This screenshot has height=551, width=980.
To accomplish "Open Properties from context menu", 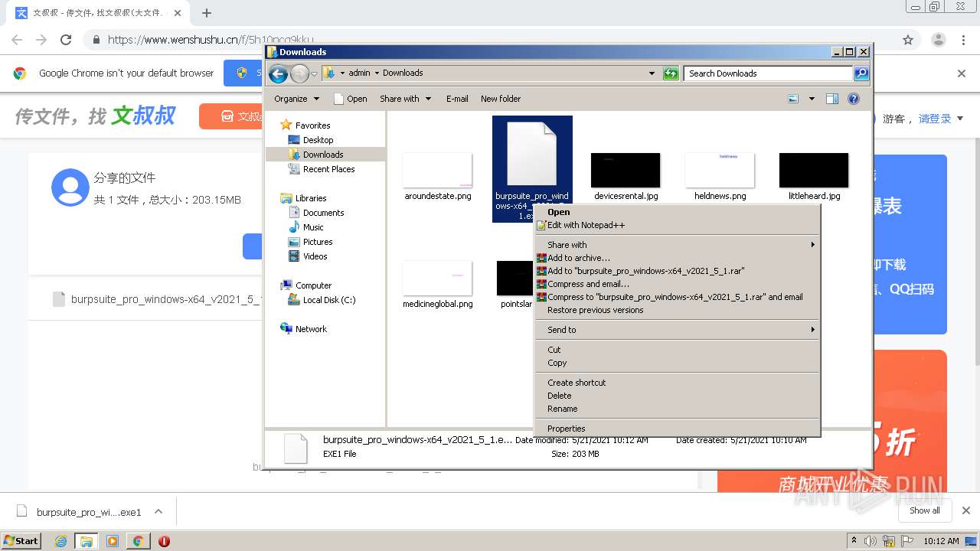I will 677,429.
